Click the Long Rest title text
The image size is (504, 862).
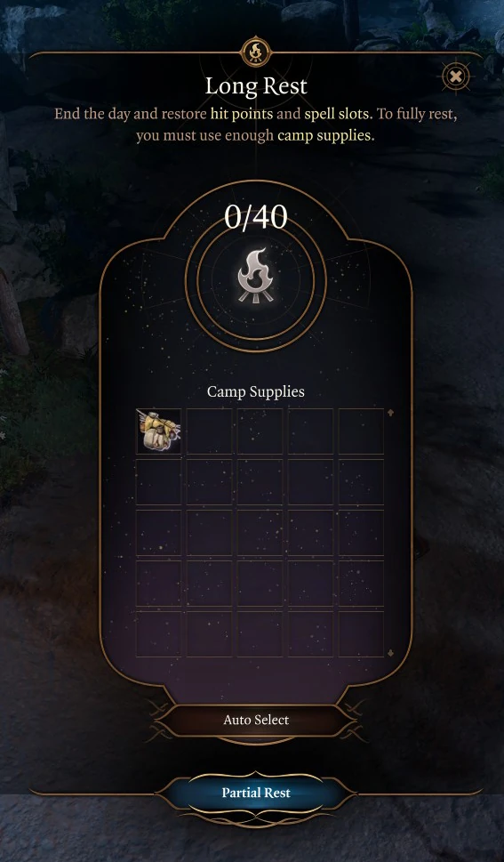pos(256,85)
